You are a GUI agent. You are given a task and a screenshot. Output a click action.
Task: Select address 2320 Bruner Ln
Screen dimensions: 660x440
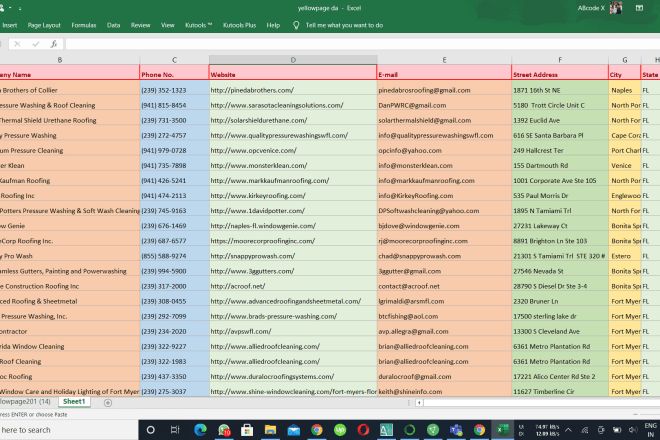coord(560,301)
